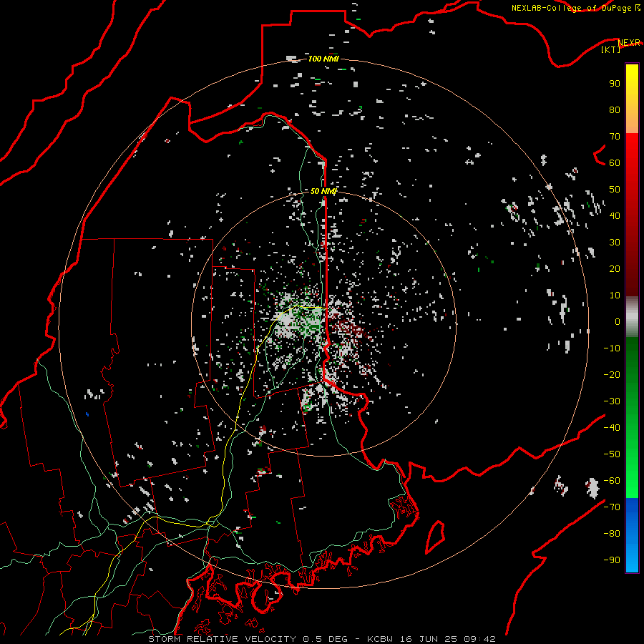The width and height of the screenshot is (644, 644).
Task: Click the NEXR label above color scale
Action: pyautogui.click(x=628, y=43)
